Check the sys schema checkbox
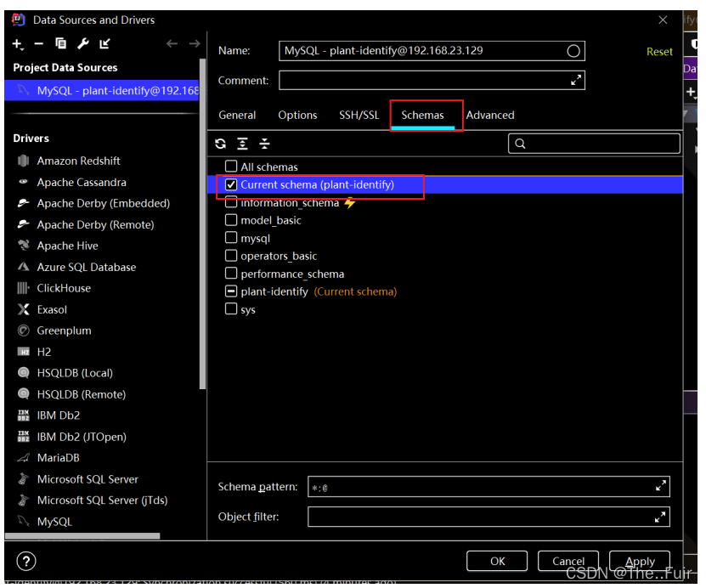The width and height of the screenshot is (706, 588). [x=231, y=309]
